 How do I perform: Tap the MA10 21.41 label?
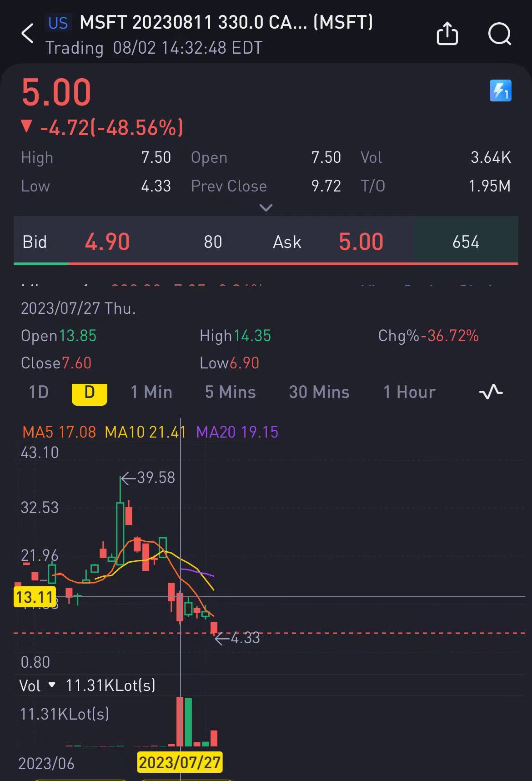[x=145, y=432]
